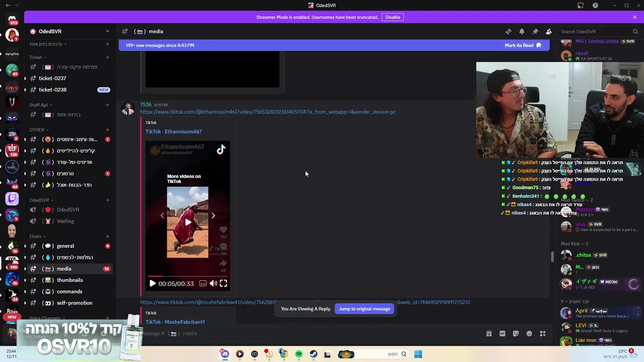The image size is (644, 362).
Task: Open the general channel
Action: [69, 246]
